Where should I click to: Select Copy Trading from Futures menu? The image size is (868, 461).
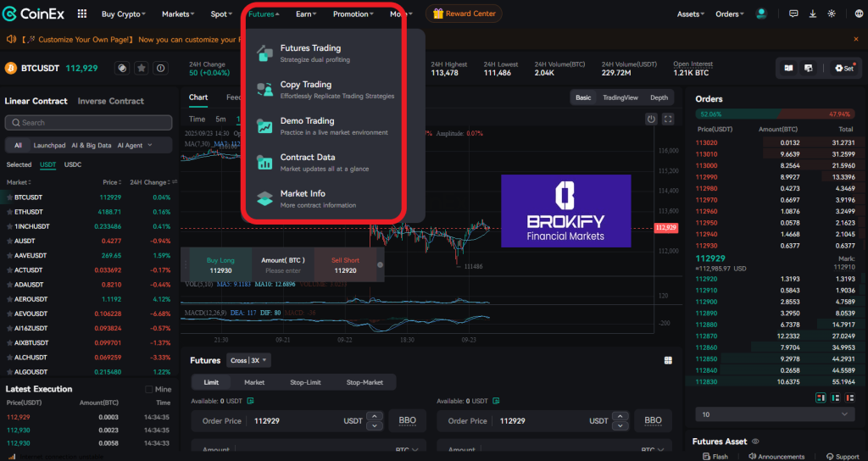[306, 85]
